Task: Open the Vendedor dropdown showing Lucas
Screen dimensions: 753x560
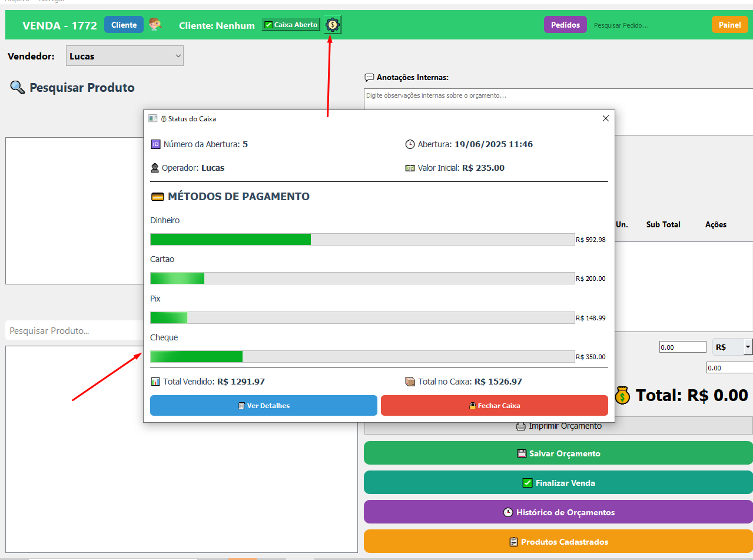Action: (125, 57)
